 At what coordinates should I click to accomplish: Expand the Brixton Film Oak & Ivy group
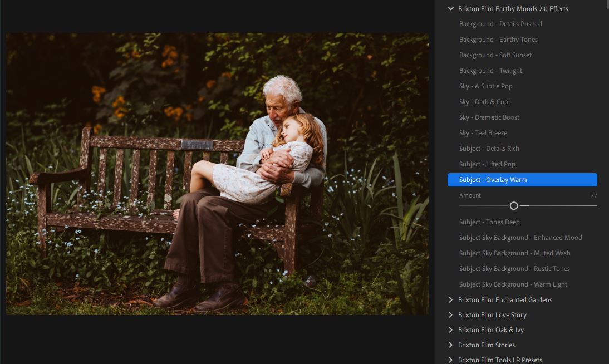tap(451, 330)
